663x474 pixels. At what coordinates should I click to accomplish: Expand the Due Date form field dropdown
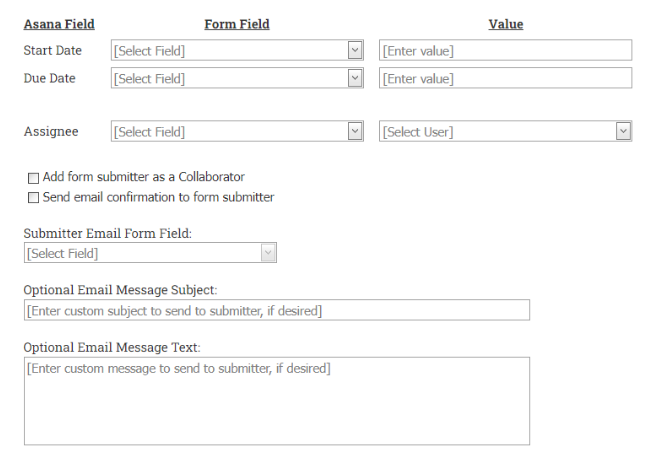[236, 78]
